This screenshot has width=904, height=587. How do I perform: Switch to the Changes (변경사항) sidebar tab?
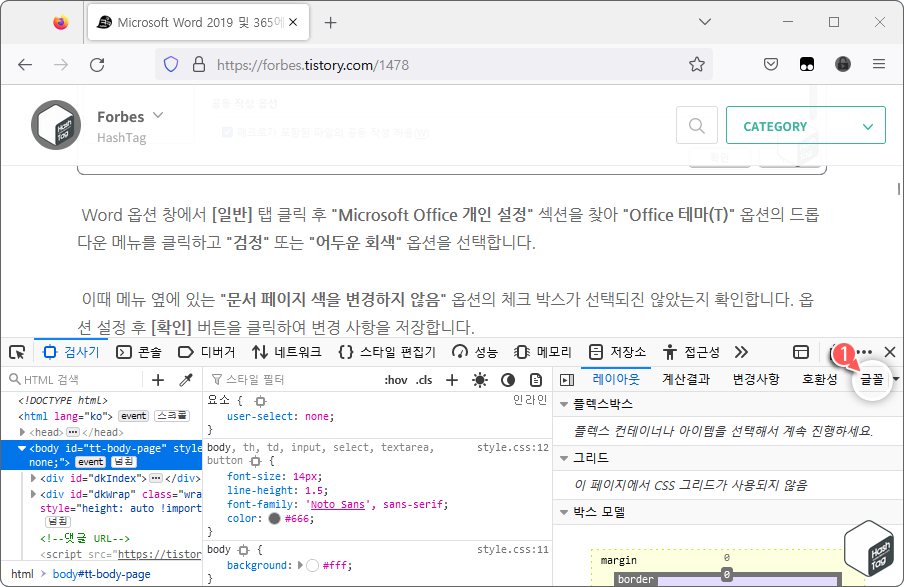point(755,379)
